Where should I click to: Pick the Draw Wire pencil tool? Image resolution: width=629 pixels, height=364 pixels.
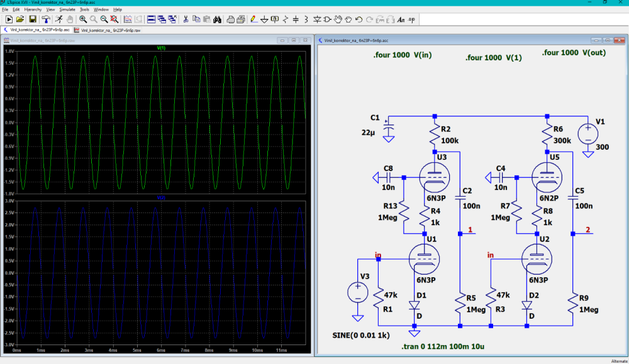[253, 19]
